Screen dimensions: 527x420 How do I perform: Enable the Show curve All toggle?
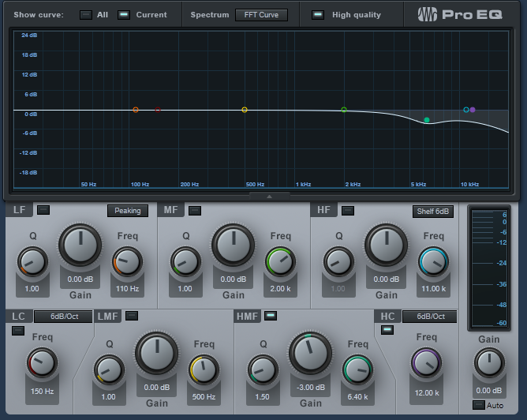tap(86, 15)
